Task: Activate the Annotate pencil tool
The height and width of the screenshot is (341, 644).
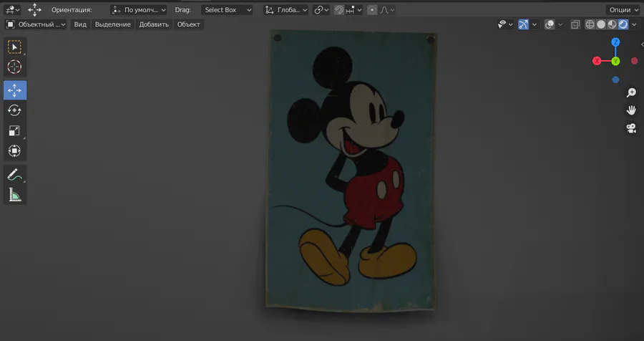Action: point(15,174)
